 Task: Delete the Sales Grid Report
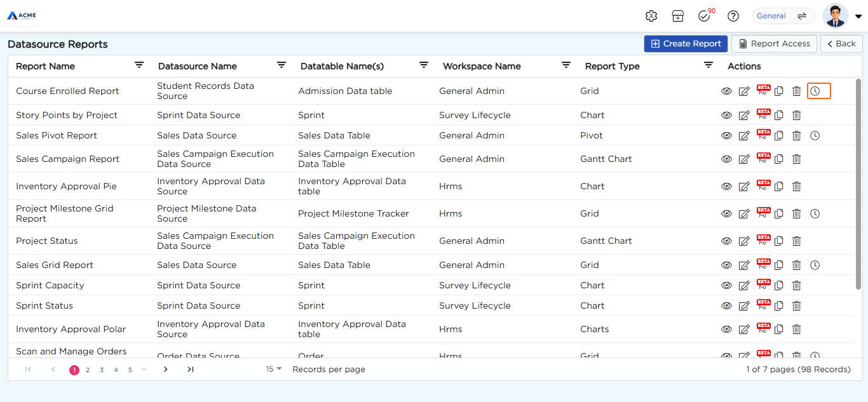[796, 265]
